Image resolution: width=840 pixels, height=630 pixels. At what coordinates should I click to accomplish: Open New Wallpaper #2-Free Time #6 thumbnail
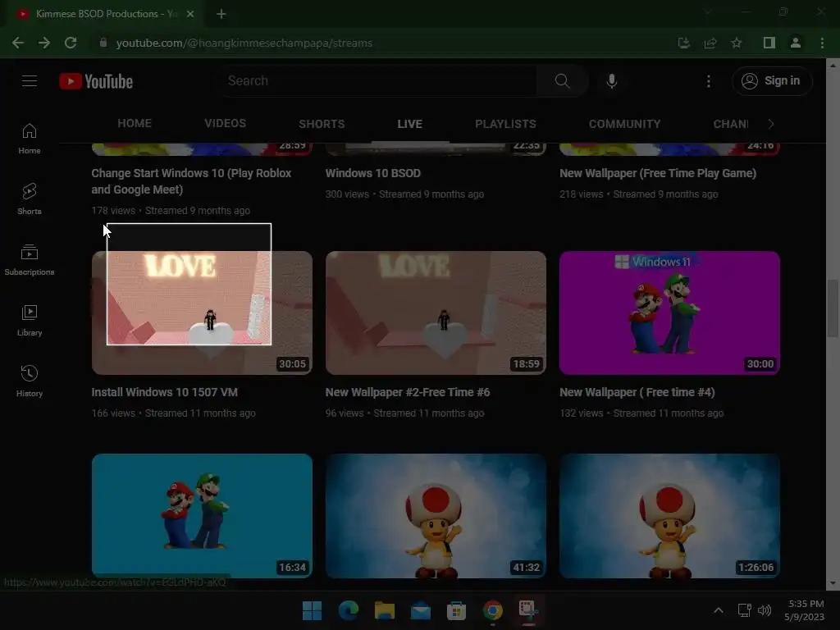pyautogui.click(x=436, y=313)
